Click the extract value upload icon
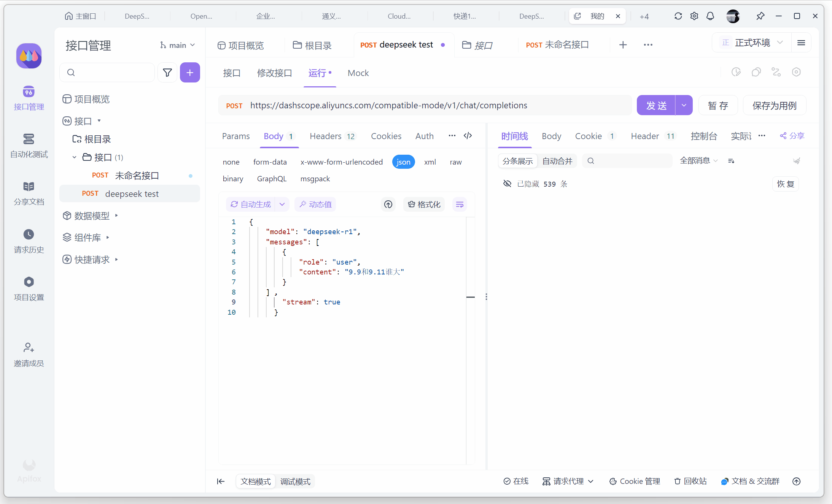 pos(388,204)
